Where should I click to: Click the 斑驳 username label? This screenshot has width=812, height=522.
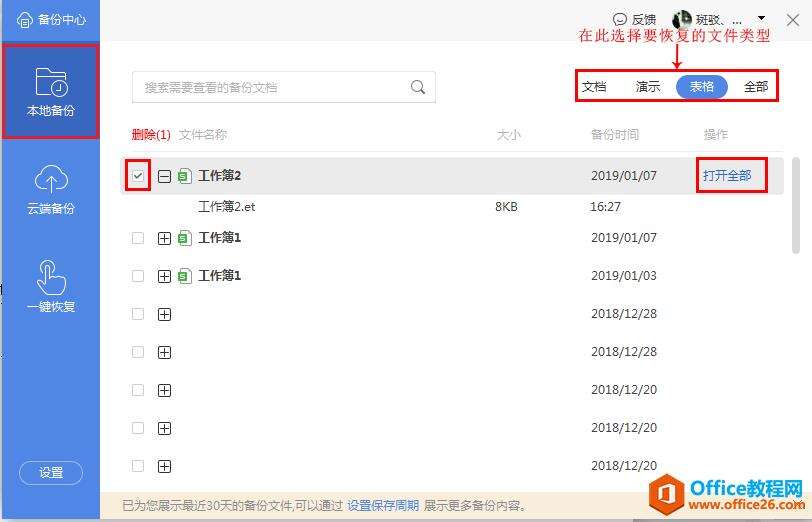pyautogui.click(x=719, y=20)
